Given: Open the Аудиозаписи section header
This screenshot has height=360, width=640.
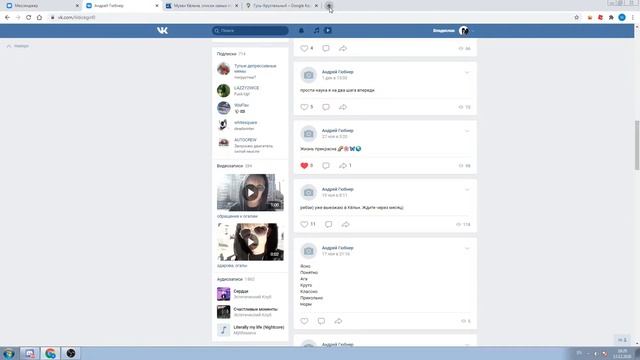Looking at the screenshot, I should coord(236,279).
